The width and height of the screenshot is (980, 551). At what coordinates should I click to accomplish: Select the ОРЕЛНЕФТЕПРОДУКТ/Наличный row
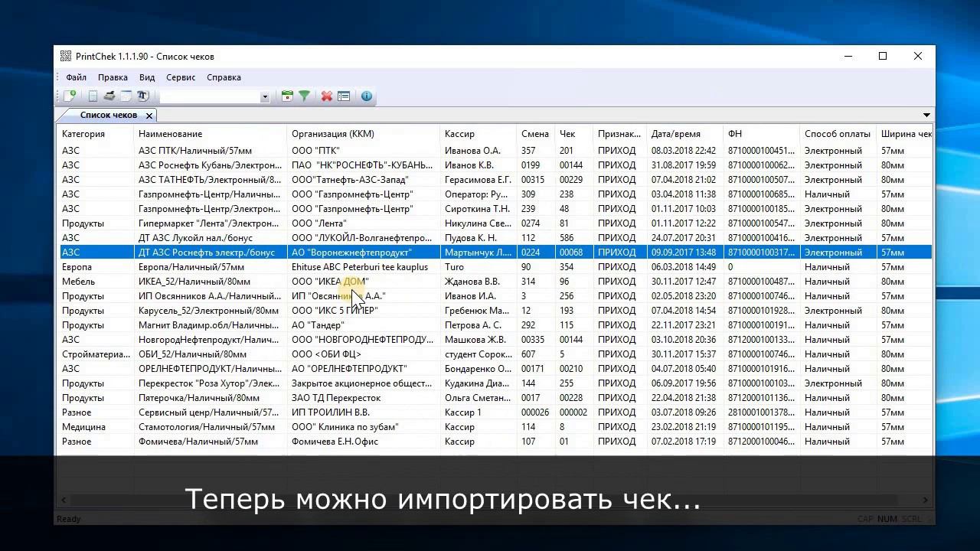pyautogui.click(x=495, y=369)
